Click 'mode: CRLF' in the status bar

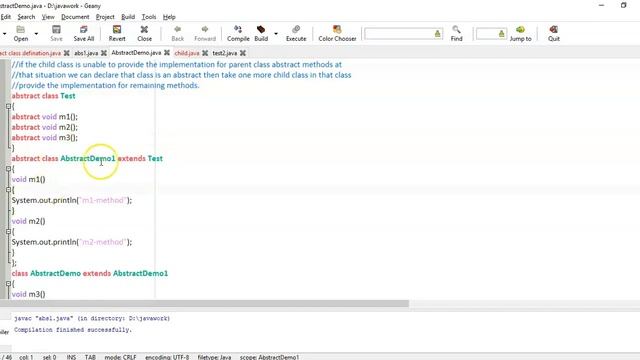tap(120, 357)
